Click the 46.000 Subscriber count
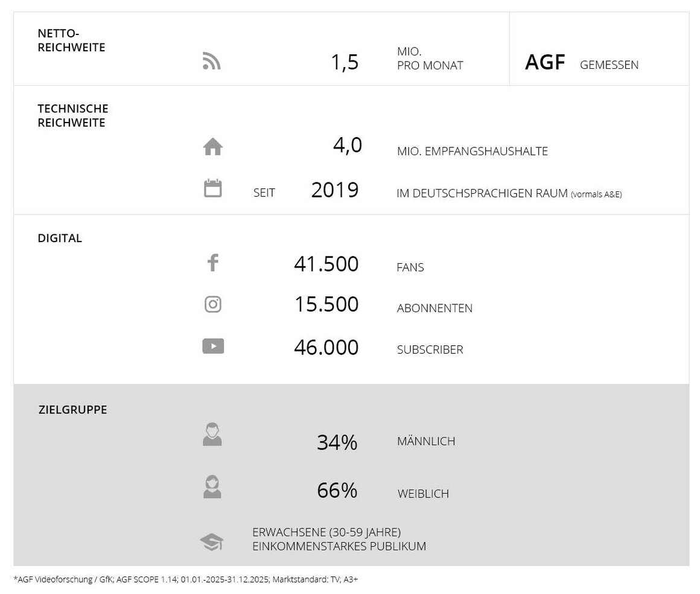 tap(326, 348)
